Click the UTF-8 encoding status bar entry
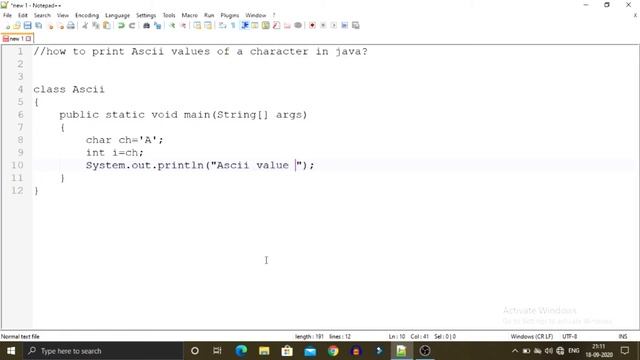 point(569,336)
